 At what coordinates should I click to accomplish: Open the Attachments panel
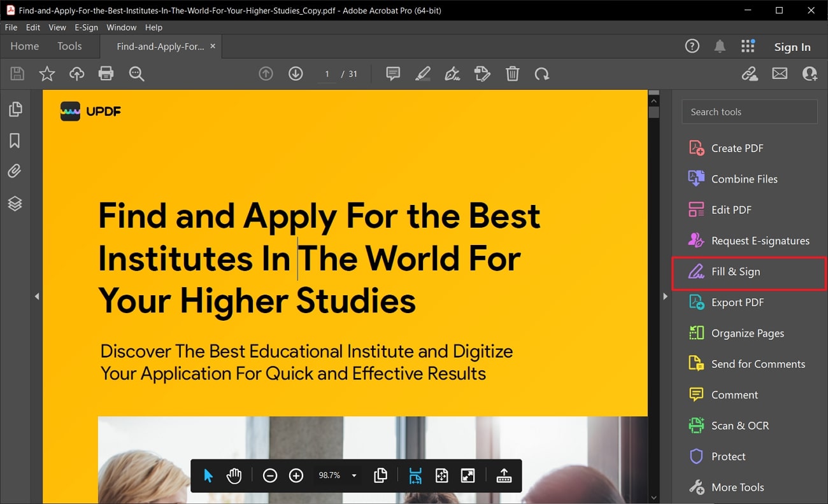tap(15, 171)
